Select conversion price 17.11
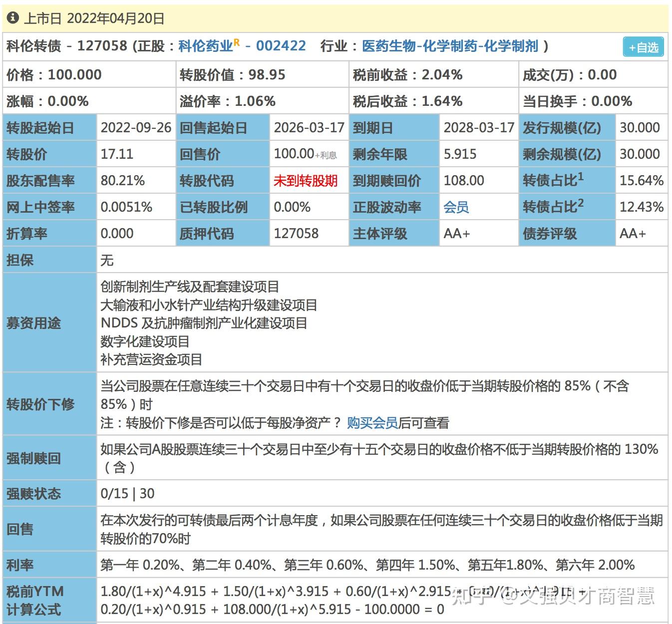The image size is (672, 624). pos(117,154)
